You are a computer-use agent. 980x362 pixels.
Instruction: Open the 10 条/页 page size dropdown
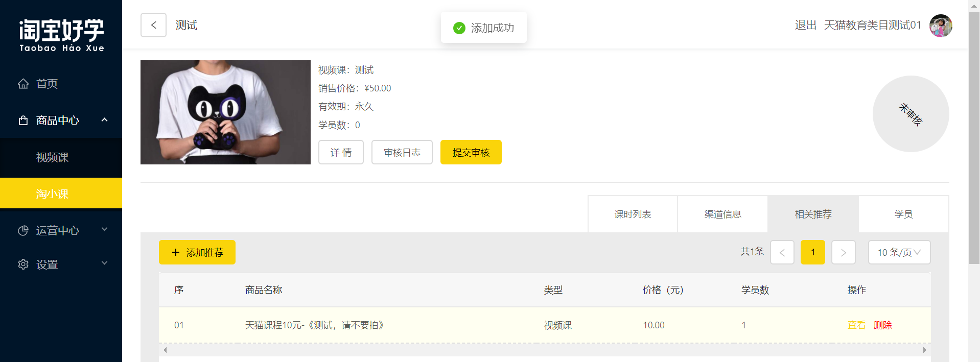pyautogui.click(x=899, y=252)
